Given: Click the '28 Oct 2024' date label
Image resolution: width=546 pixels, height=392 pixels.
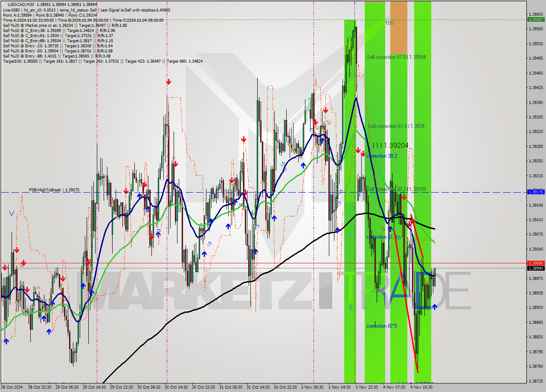Looking at the screenshot, I should [x=12, y=387].
